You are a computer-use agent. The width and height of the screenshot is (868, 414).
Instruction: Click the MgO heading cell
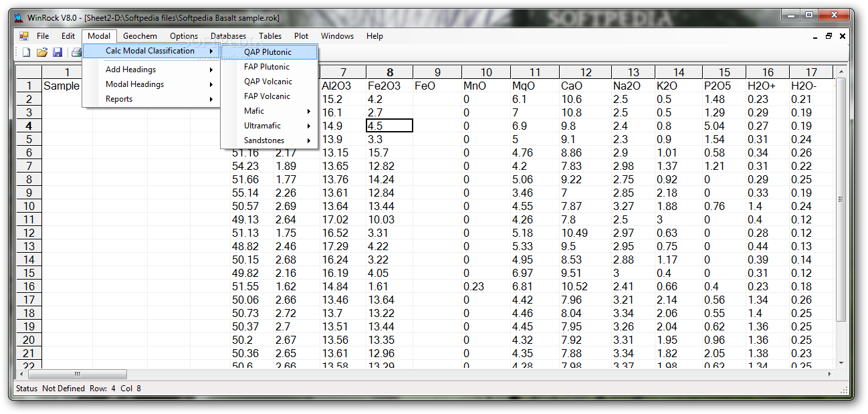point(534,86)
